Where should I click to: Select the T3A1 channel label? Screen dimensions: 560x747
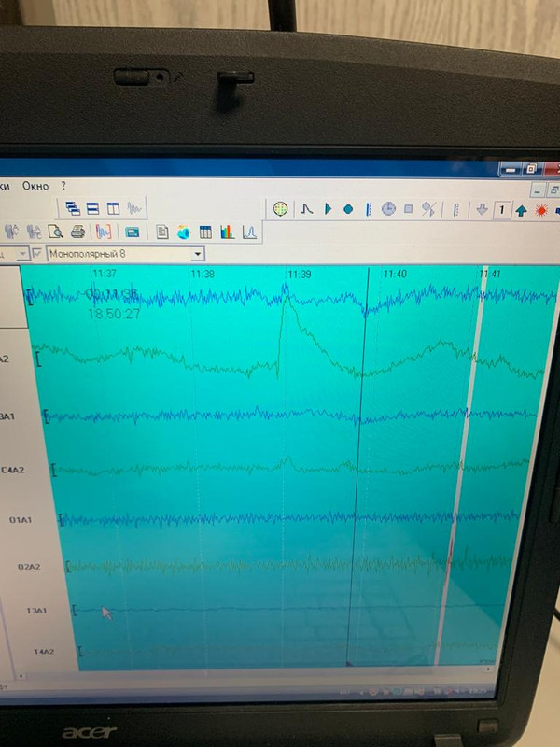coord(36,611)
